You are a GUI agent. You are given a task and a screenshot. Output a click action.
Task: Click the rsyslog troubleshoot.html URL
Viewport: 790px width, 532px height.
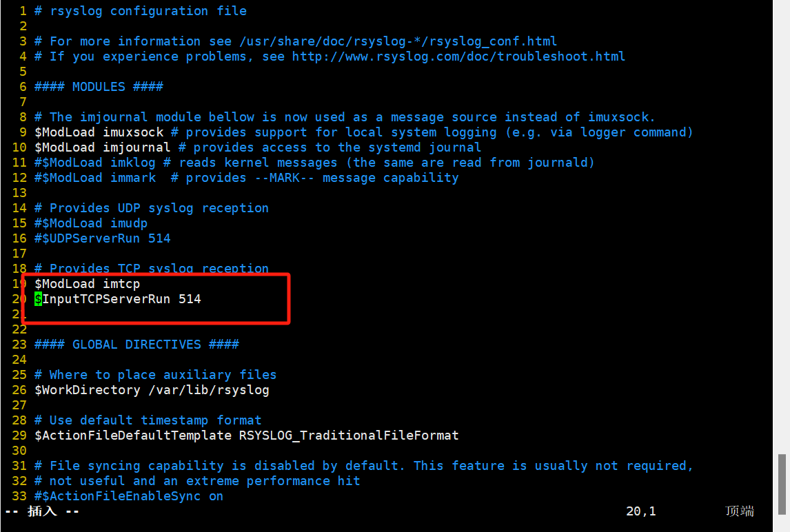point(458,57)
